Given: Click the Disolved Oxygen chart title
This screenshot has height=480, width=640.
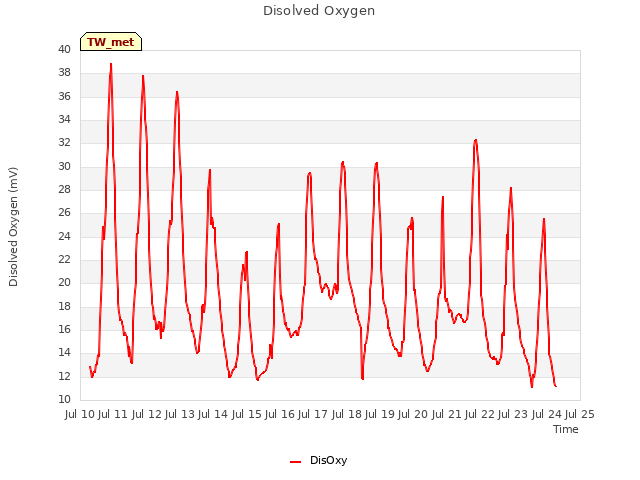Looking at the screenshot, I should (x=319, y=11).
